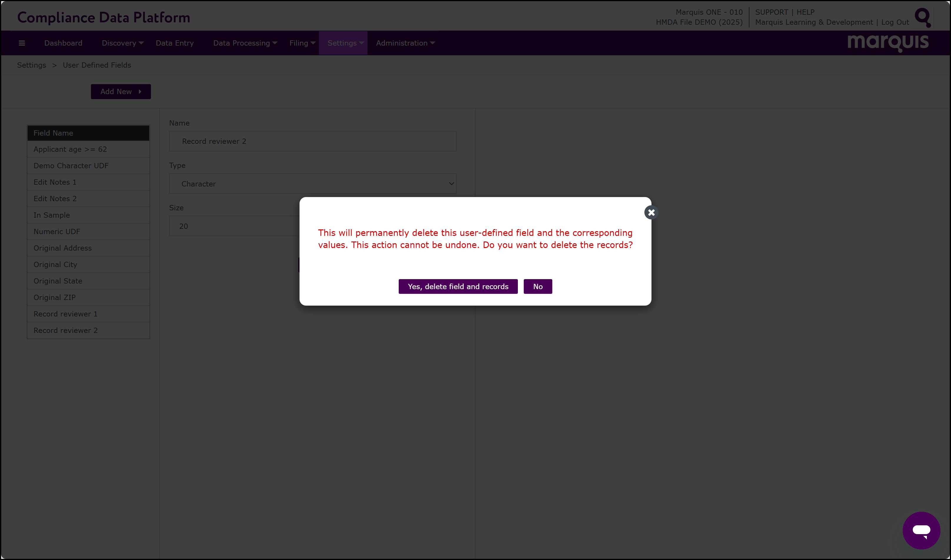Open the Dashboard menu item
The width and height of the screenshot is (951, 560).
point(63,43)
